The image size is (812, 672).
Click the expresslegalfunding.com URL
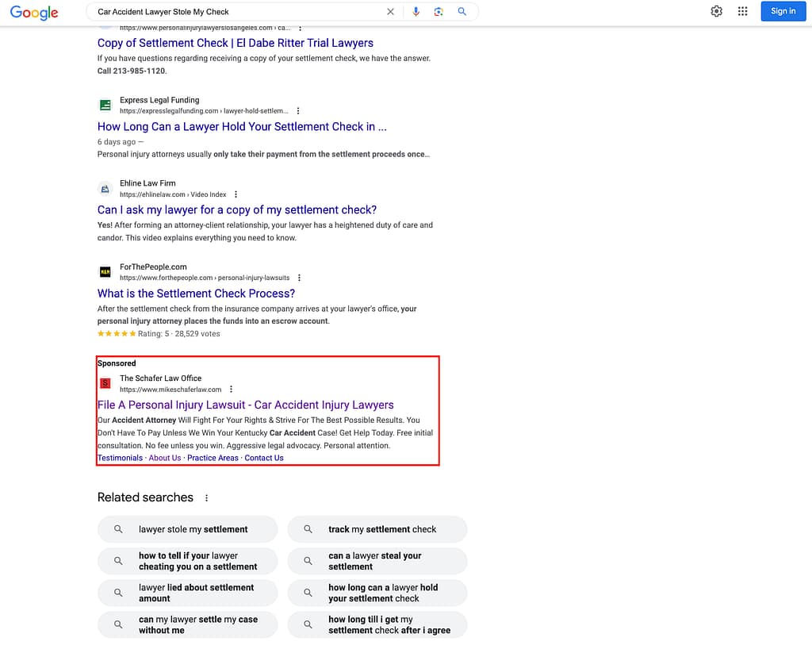point(204,111)
